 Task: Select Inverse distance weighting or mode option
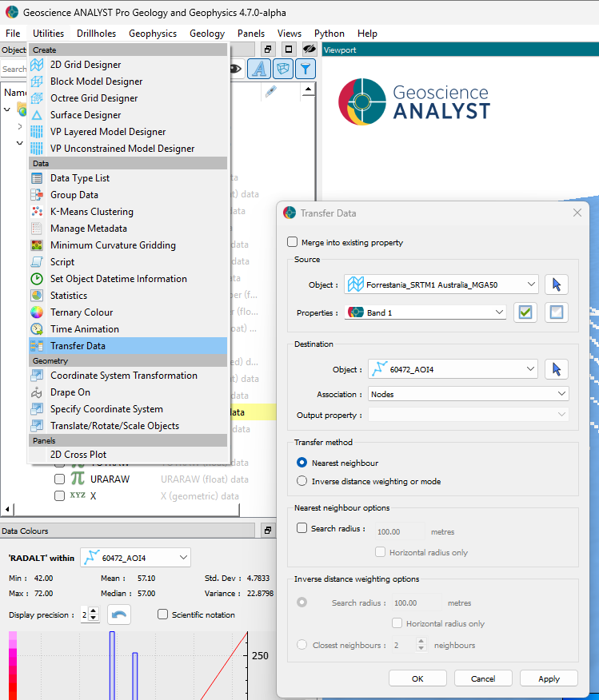301,481
